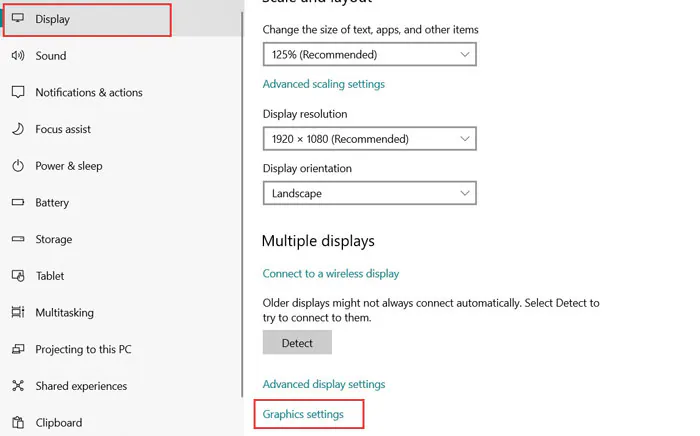Open the 125% scaling dropdown
Viewport: 700px width, 436px height.
(369, 55)
